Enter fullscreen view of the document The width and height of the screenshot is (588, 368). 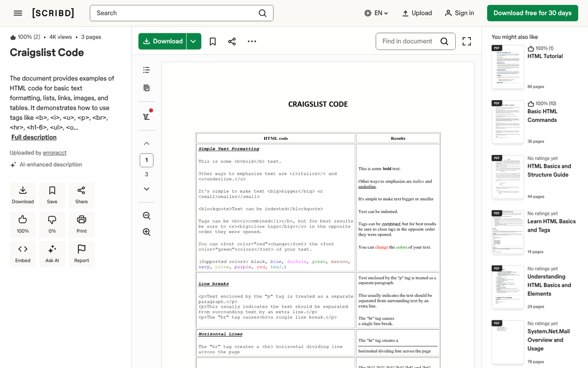(466, 41)
